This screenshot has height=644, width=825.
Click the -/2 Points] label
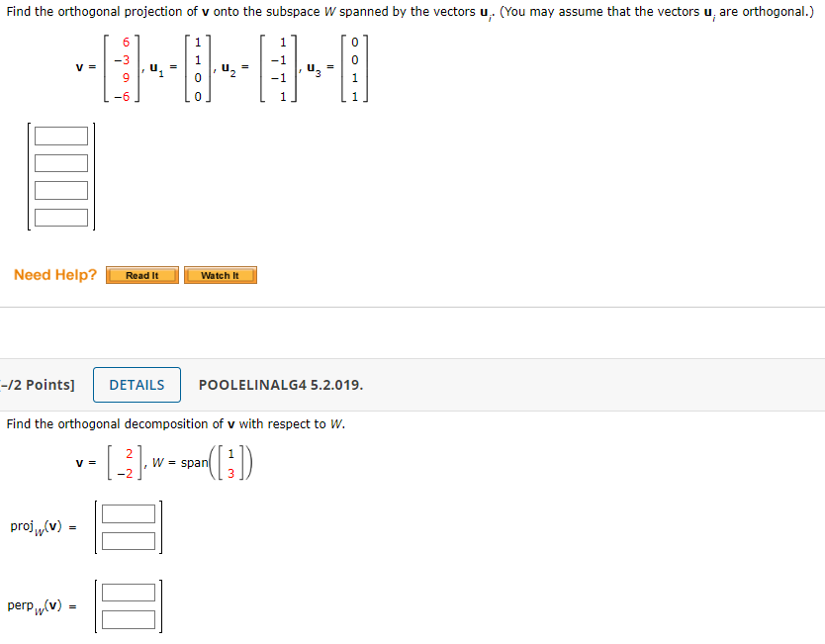point(38,385)
